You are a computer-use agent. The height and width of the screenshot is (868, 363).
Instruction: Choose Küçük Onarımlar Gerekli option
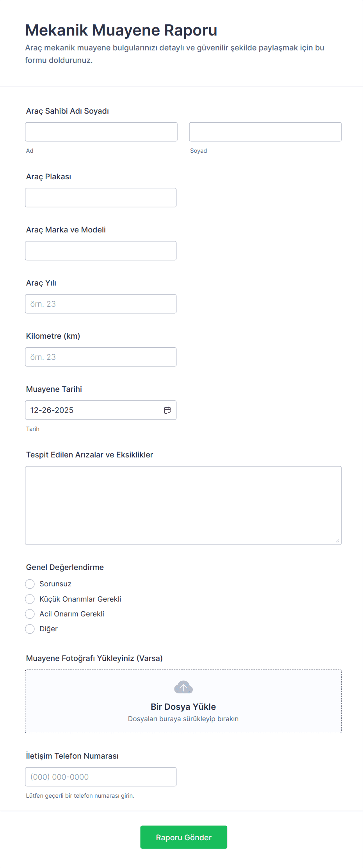[30, 599]
